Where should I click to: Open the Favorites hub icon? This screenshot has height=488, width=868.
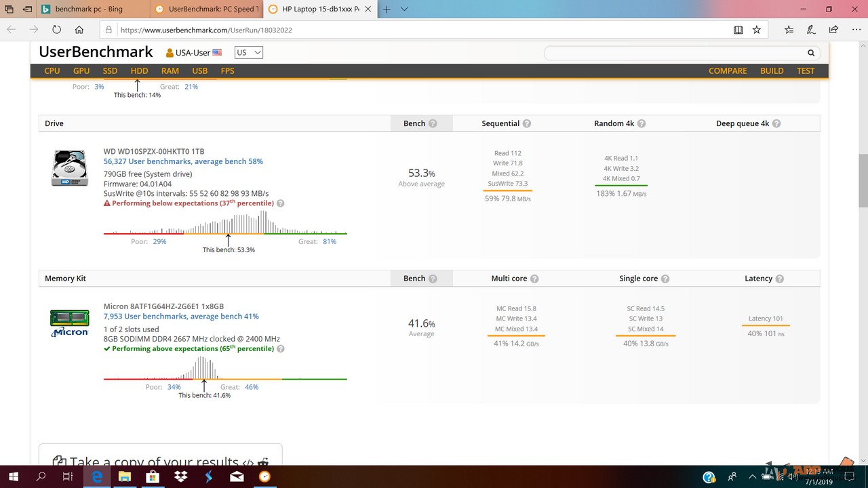pyautogui.click(x=789, y=30)
